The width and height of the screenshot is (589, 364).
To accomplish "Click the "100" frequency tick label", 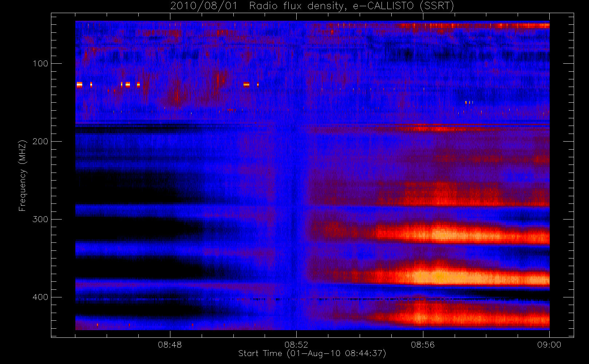I will [40, 64].
